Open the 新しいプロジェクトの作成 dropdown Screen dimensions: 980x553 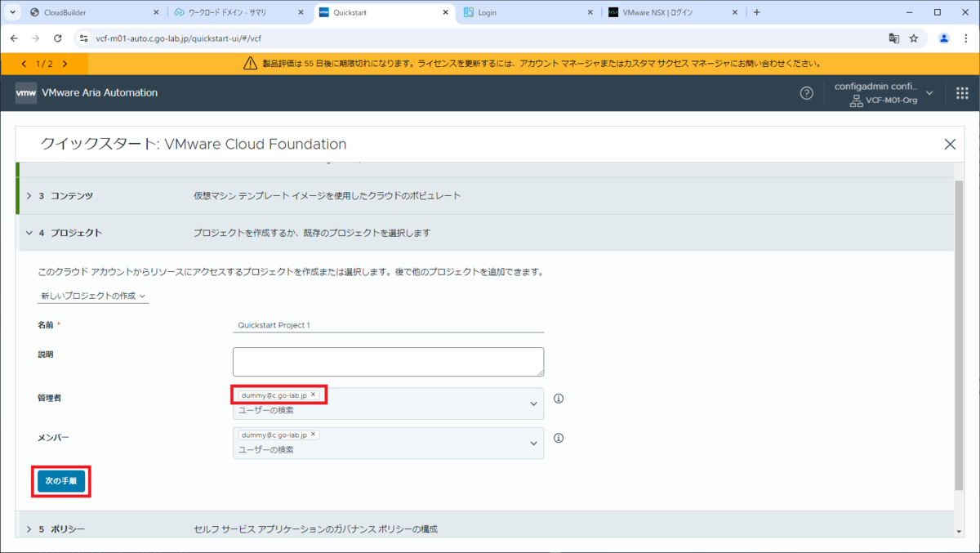pos(93,296)
